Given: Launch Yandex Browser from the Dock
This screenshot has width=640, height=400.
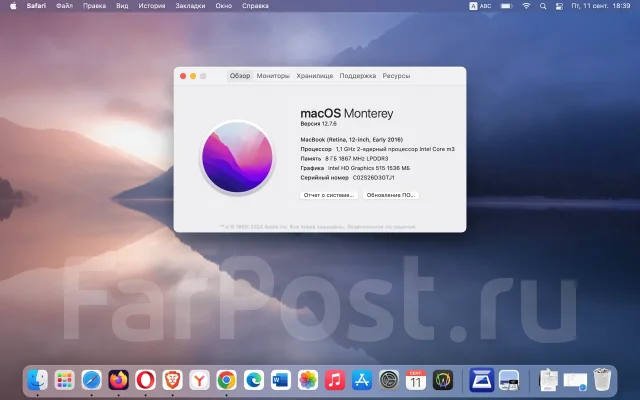Looking at the screenshot, I should 199,380.
